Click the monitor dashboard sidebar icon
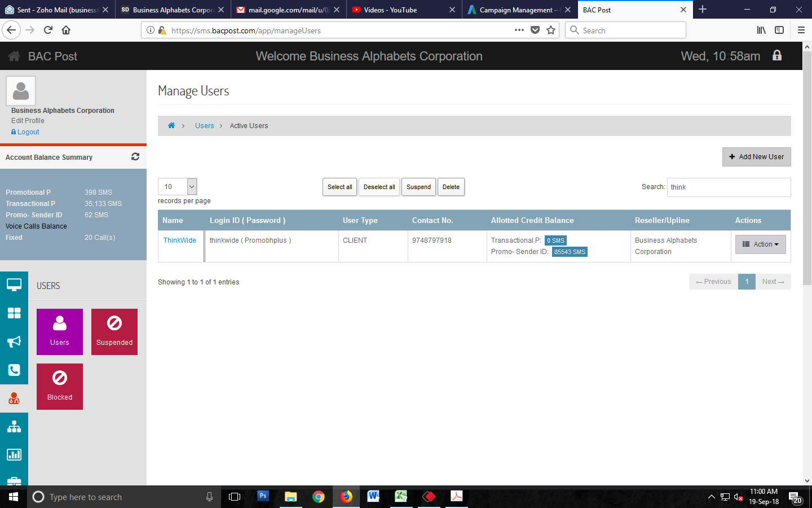 (14, 285)
